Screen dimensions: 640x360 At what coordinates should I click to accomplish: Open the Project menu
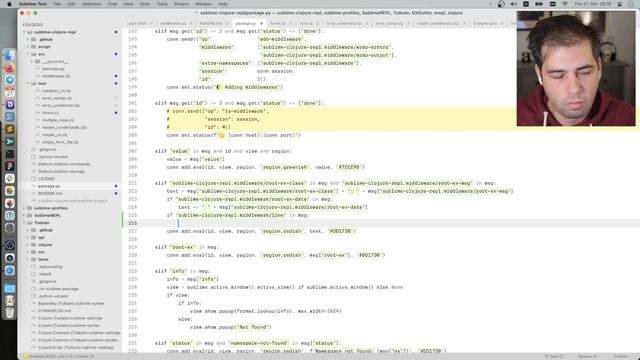[x=181, y=4]
